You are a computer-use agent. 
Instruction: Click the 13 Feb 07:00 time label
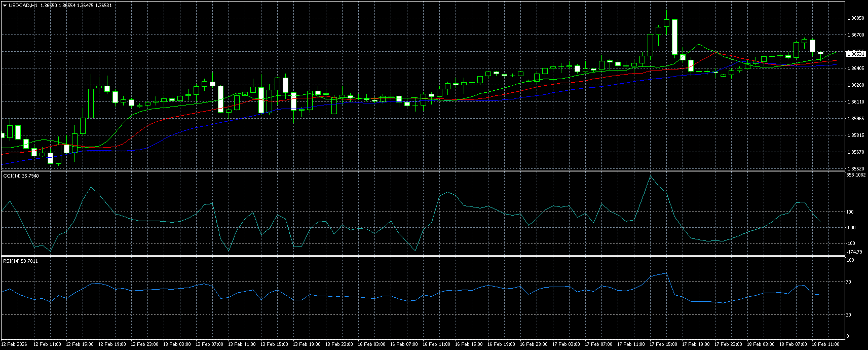209,344
